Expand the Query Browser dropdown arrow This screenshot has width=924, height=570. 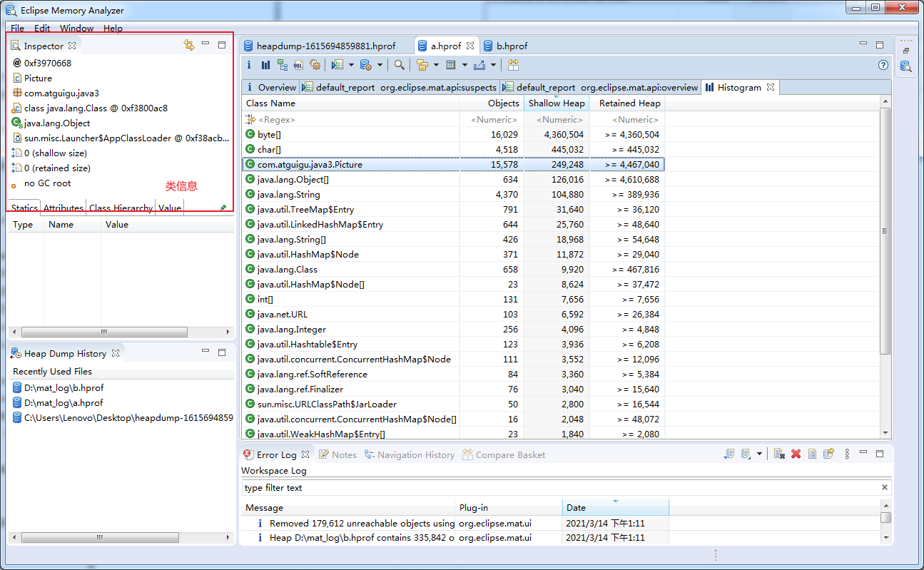click(x=380, y=65)
